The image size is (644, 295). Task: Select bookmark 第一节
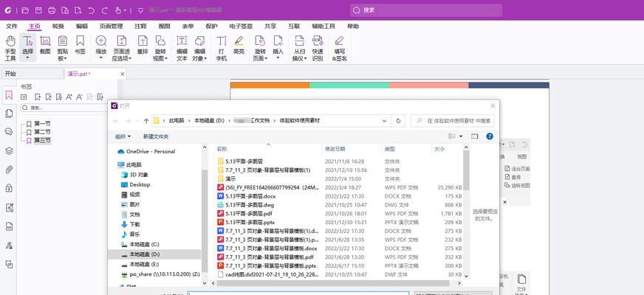pyautogui.click(x=42, y=123)
